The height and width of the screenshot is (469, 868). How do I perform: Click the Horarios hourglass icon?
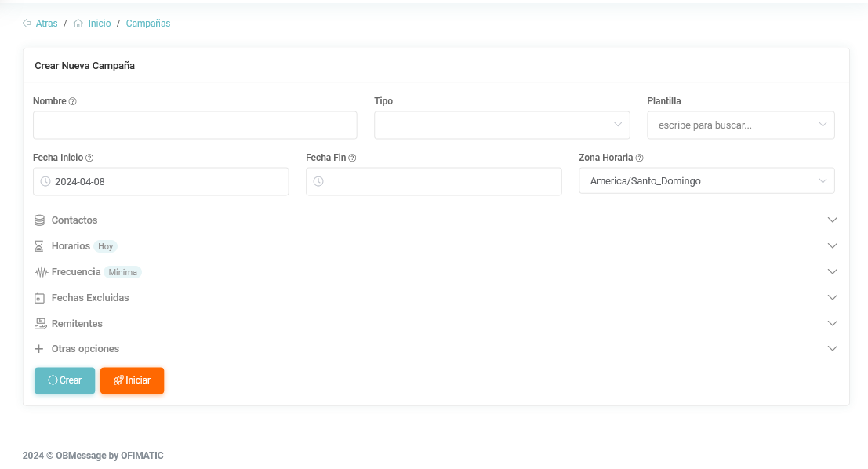[x=39, y=246]
